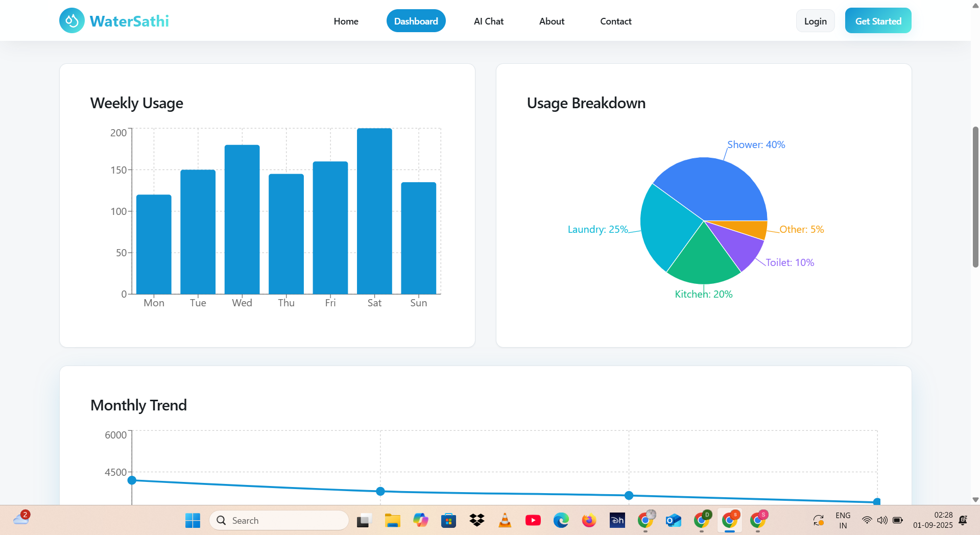The width and height of the screenshot is (980, 535).
Task: Click the Get Started button
Action: click(878, 21)
